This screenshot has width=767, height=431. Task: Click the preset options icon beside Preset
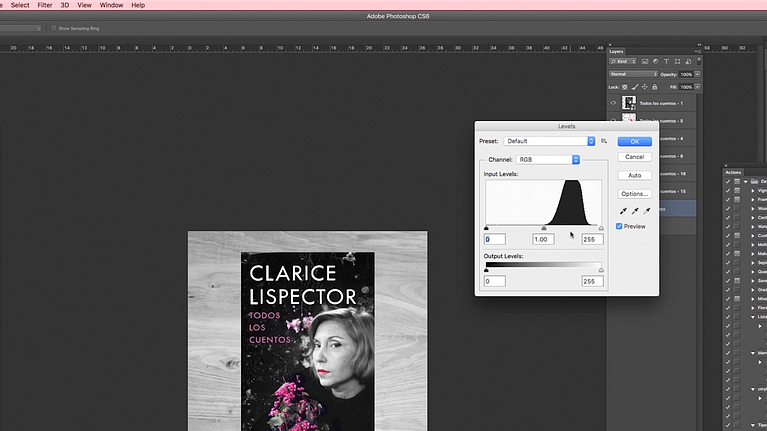click(604, 142)
